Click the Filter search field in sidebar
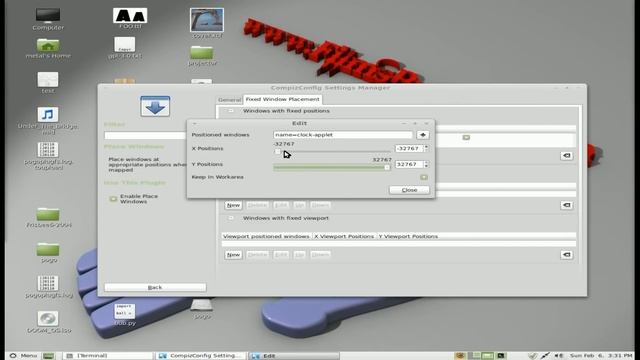 pos(145,135)
